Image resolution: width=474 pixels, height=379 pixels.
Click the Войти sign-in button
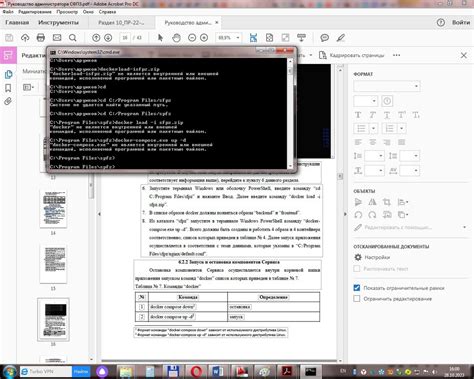pyautogui.click(x=461, y=22)
